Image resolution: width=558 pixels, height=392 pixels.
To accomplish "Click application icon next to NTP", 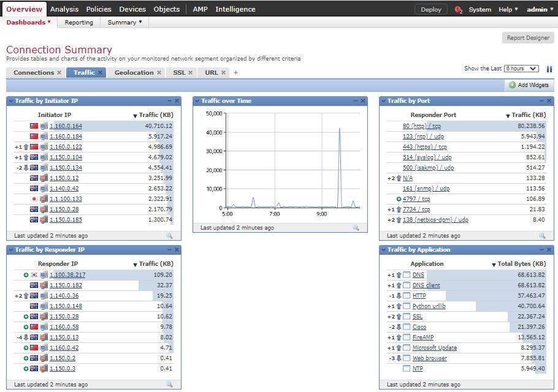I will (x=407, y=369).
